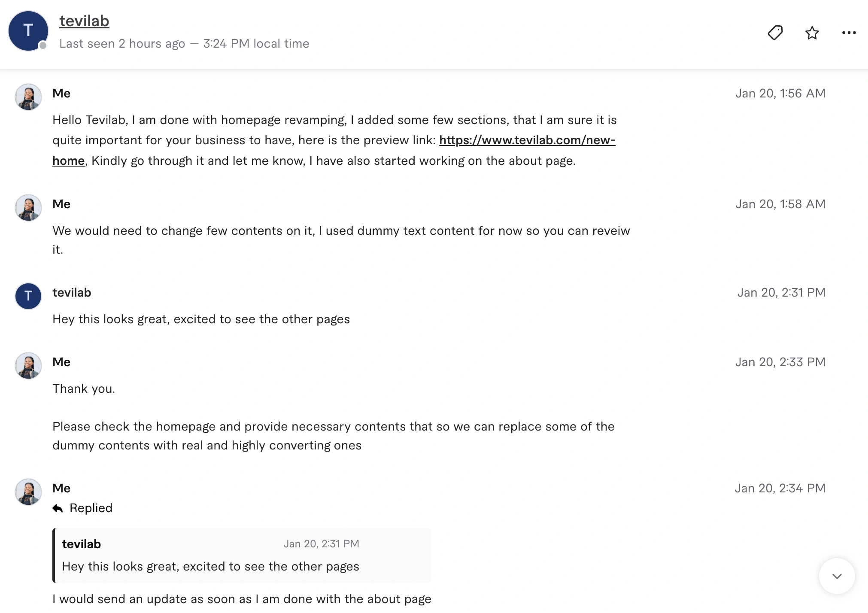Screen dimensions: 868x613
Task: Click my avatar on the 1:56 AM message
Action: [28, 97]
